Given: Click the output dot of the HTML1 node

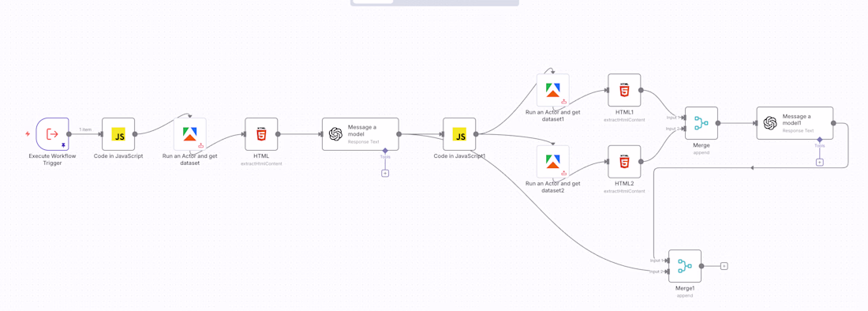Looking at the screenshot, I should [641, 90].
